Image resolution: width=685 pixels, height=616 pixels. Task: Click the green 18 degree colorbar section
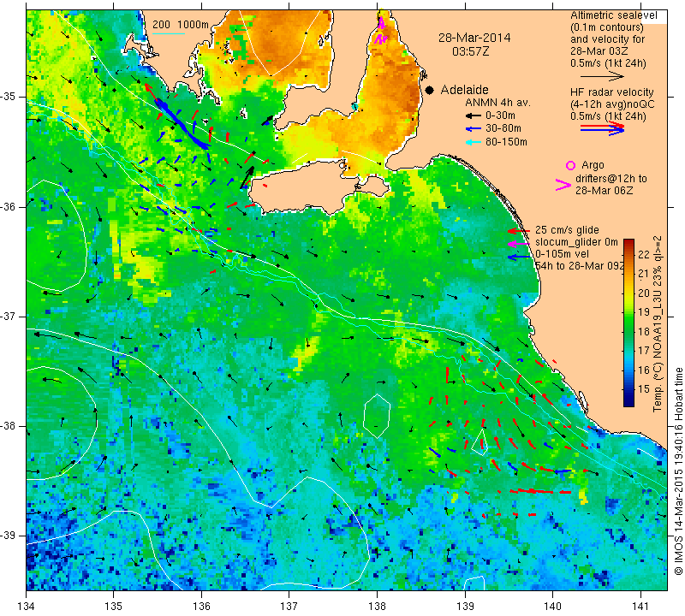628,331
